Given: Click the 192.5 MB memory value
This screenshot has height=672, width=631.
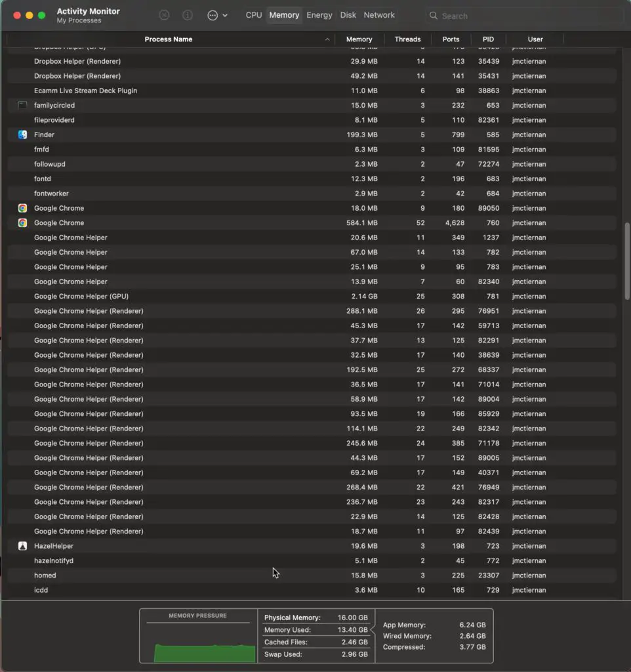Looking at the screenshot, I should (x=362, y=369).
